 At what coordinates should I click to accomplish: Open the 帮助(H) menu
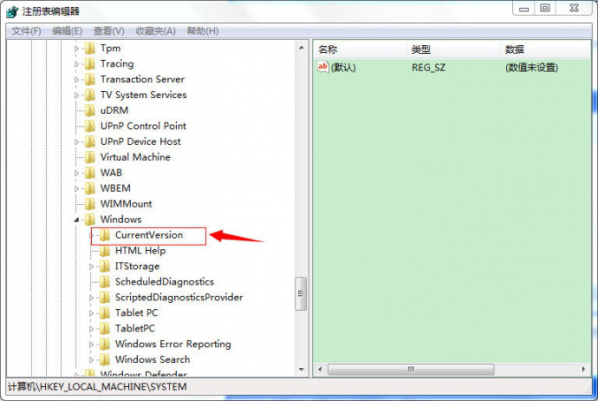[203, 31]
